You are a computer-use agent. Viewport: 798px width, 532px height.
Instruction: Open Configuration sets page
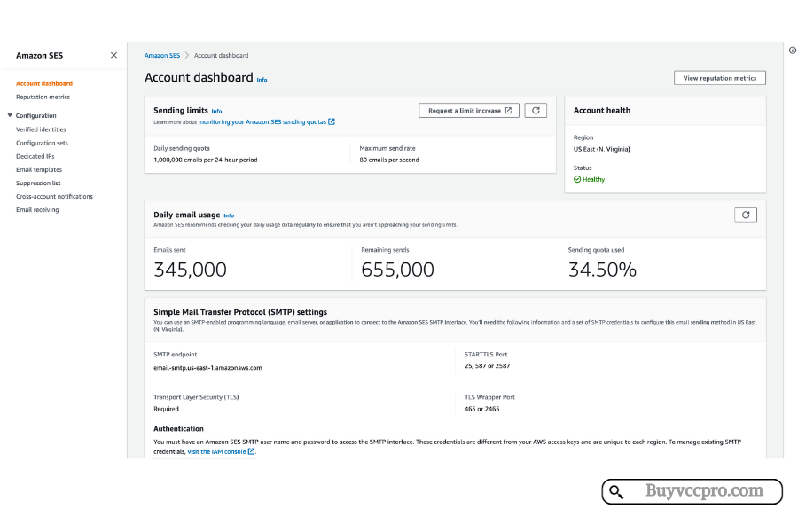(42, 143)
